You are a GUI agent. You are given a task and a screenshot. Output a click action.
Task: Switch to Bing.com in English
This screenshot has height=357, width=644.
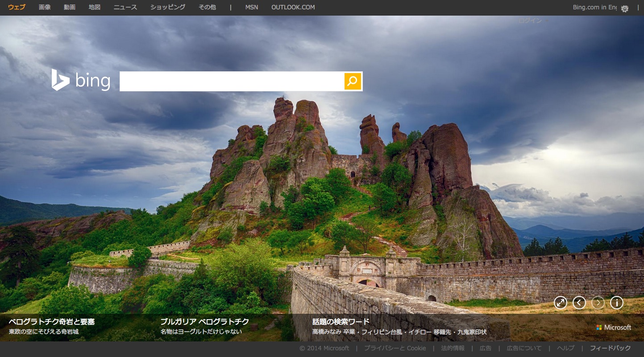[x=594, y=7]
